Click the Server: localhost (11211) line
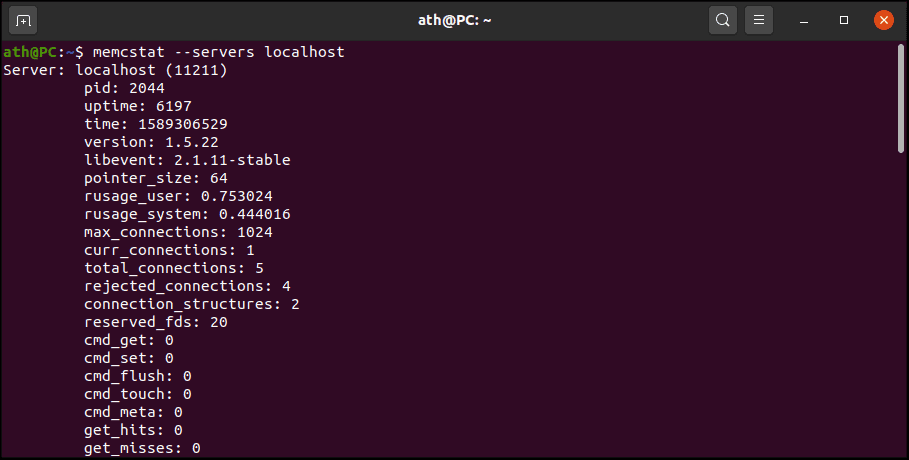The image size is (909, 460). pyautogui.click(x=115, y=70)
